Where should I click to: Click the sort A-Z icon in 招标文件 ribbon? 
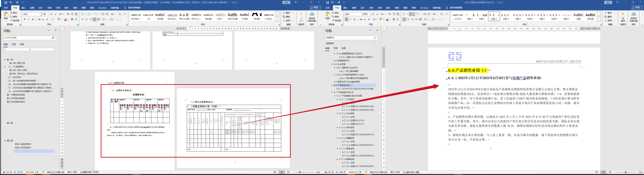pos(120,14)
